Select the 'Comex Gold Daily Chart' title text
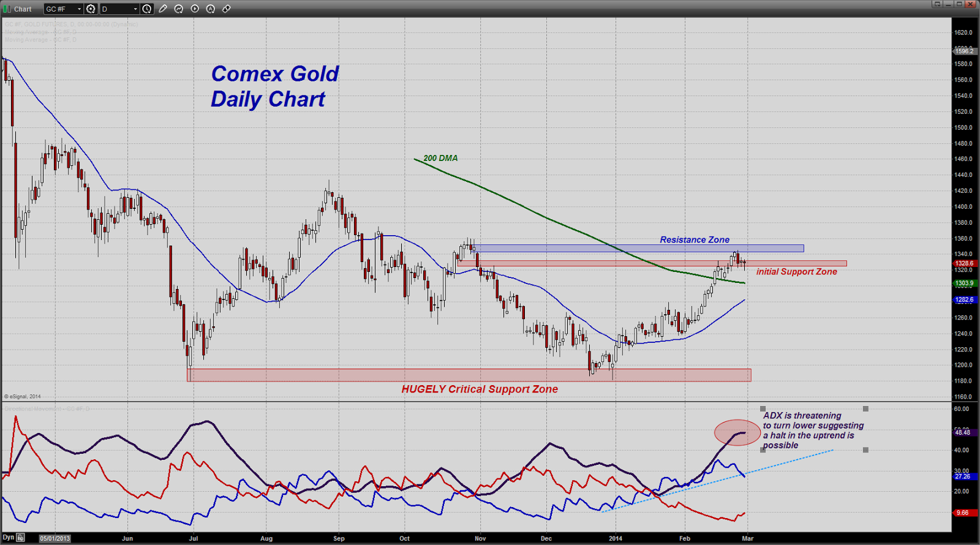 pos(275,86)
